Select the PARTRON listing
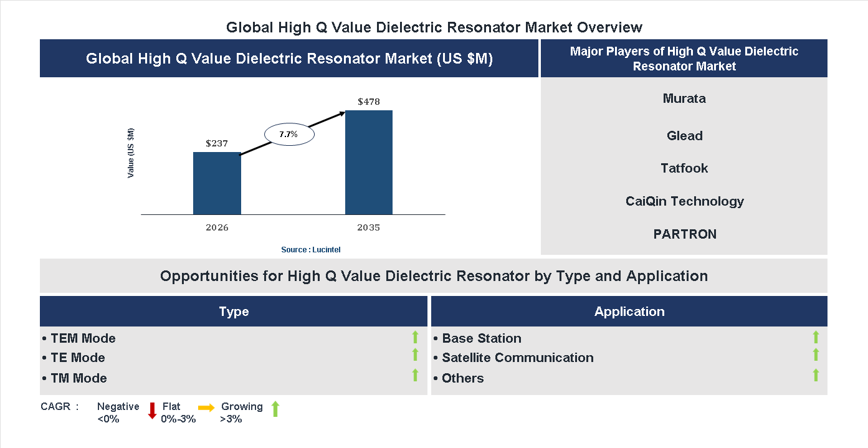This screenshot has width=868, height=448. [x=684, y=234]
